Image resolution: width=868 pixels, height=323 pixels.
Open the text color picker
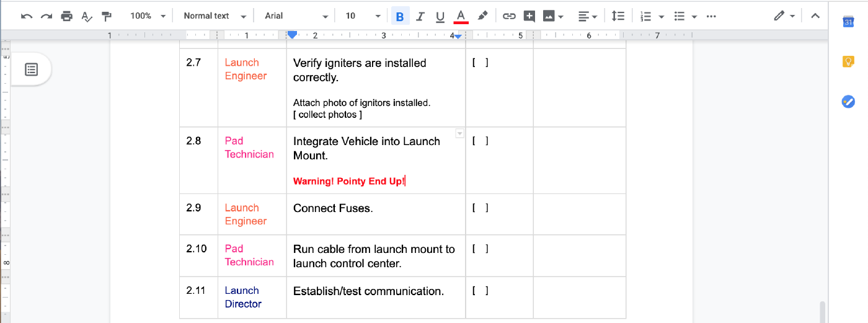point(460,16)
